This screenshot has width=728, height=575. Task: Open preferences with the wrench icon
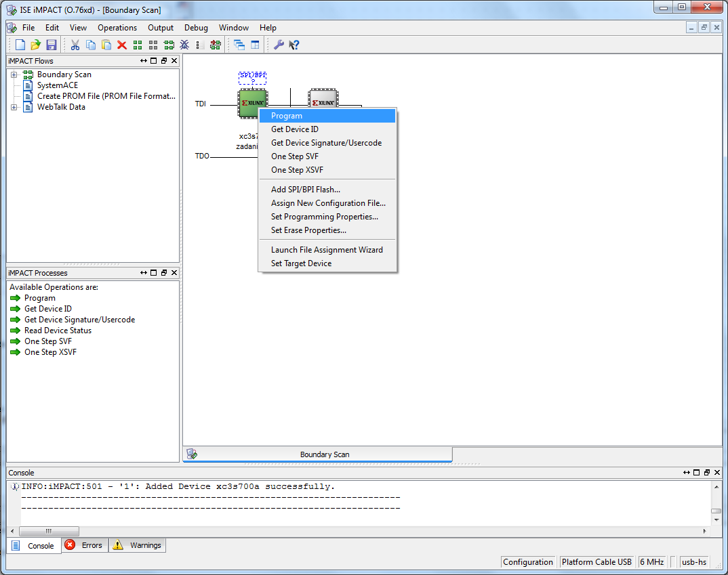tap(279, 45)
